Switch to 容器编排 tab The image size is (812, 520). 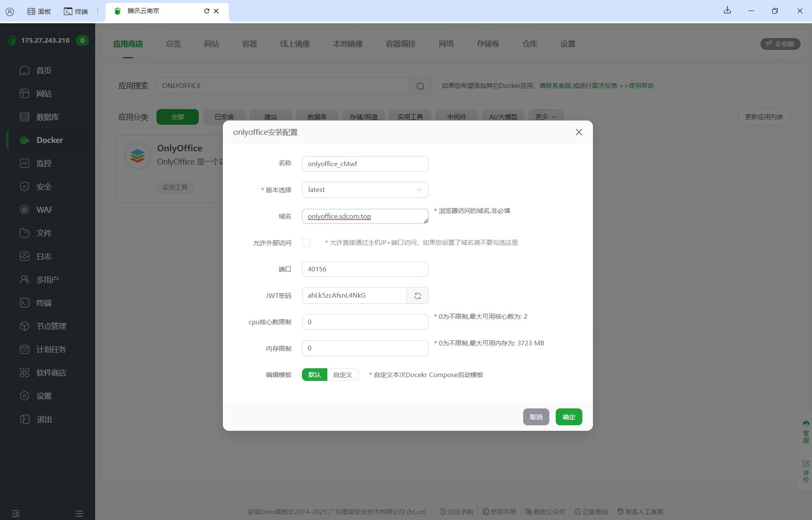[x=401, y=44]
